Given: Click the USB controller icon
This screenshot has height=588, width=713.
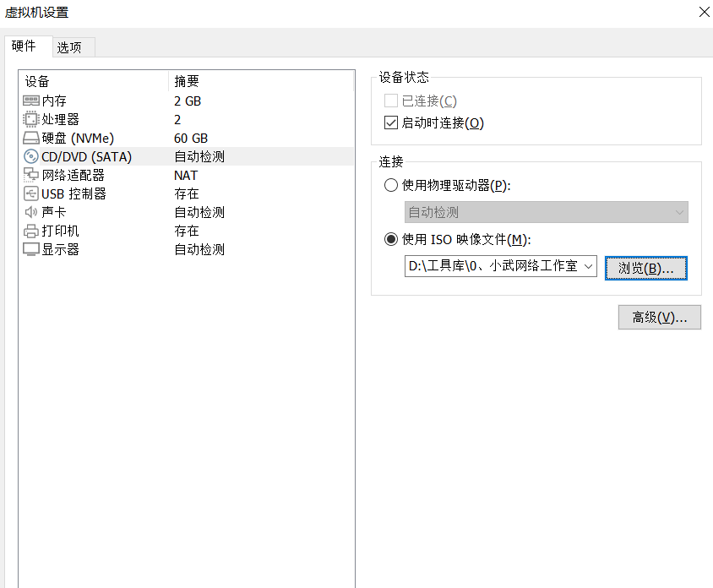Looking at the screenshot, I should pyautogui.click(x=31, y=193).
